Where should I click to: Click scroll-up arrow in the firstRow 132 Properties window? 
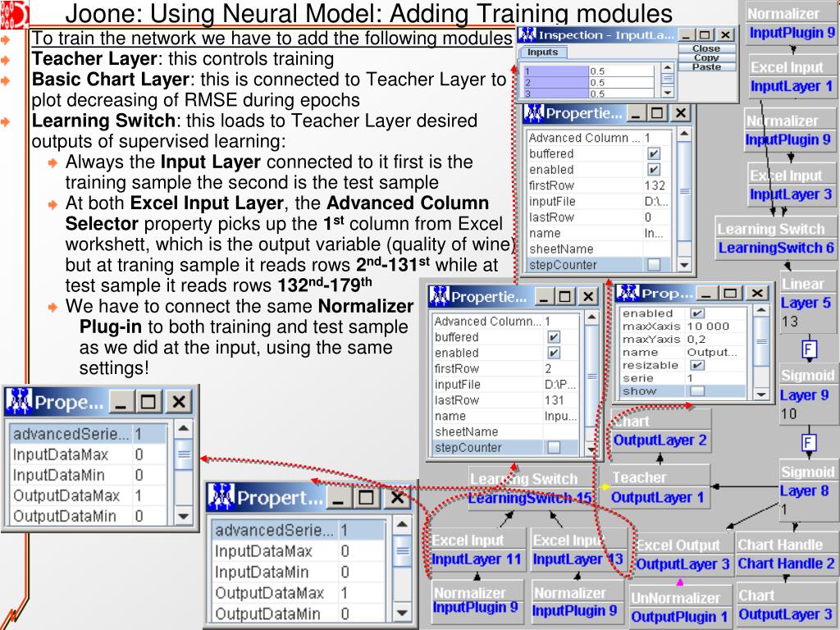pyautogui.click(x=684, y=134)
